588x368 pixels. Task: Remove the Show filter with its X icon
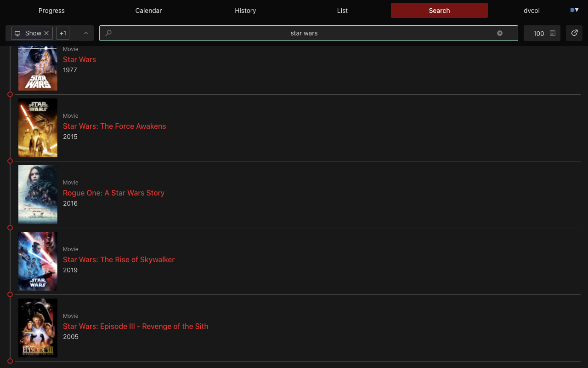46,33
